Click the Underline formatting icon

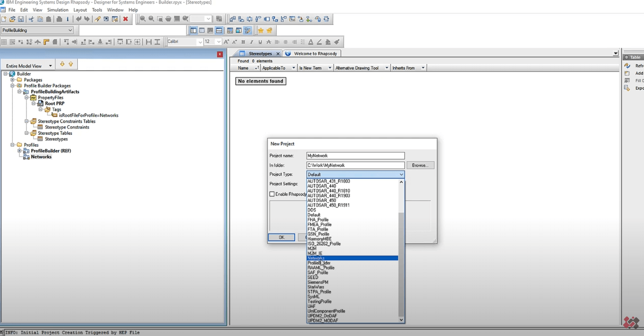(x=260, y=42)
